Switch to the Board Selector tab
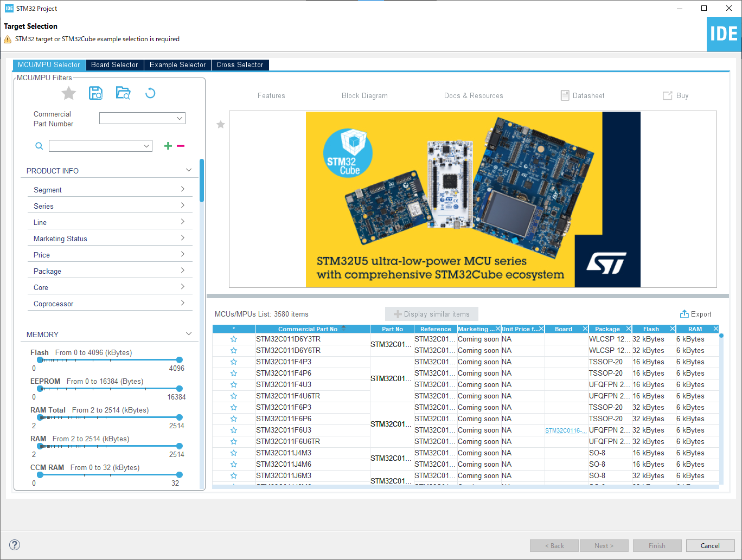Image resolution: width=742 pixels, height=560 pixels. click(114, 65)
